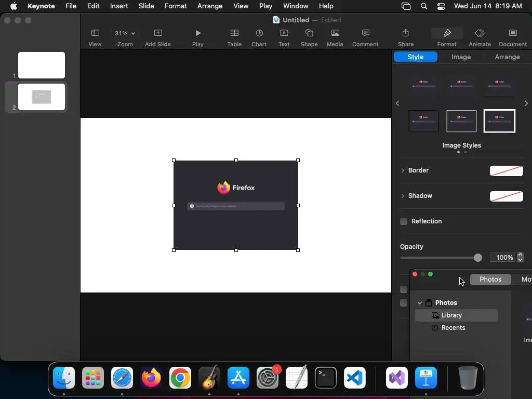This screenshot has height=399, width=532.
Task: Add a Comment from the toolbar
Action: (x=365, y=37)
